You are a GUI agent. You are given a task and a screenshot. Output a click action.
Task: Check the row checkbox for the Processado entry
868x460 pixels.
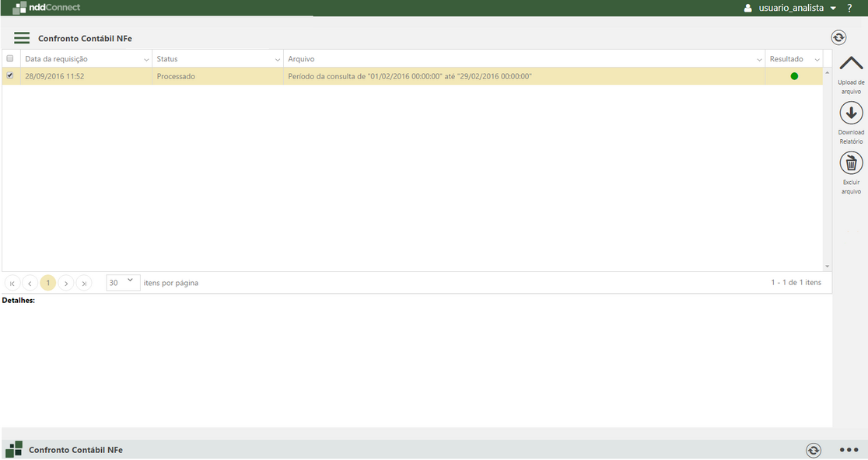[10, 75]
